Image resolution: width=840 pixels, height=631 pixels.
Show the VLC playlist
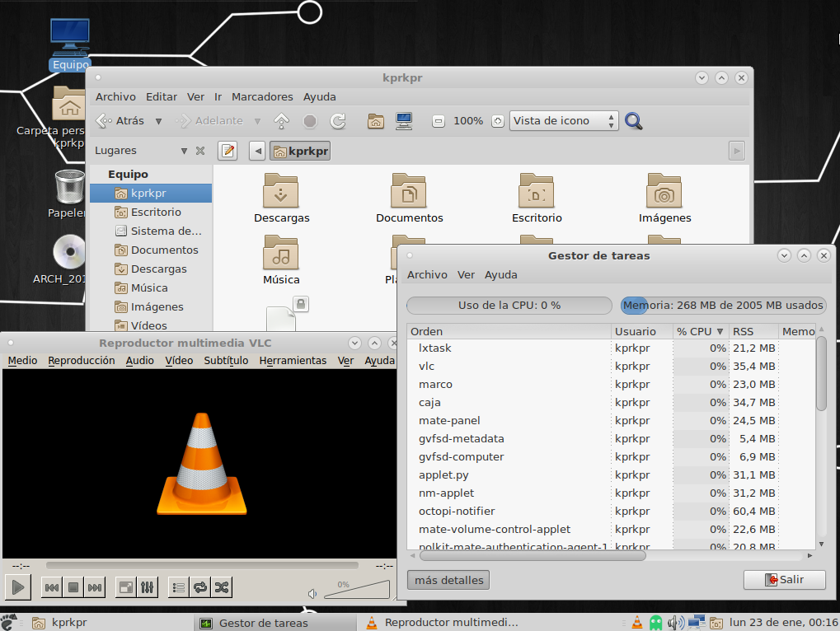pos(177,587)
